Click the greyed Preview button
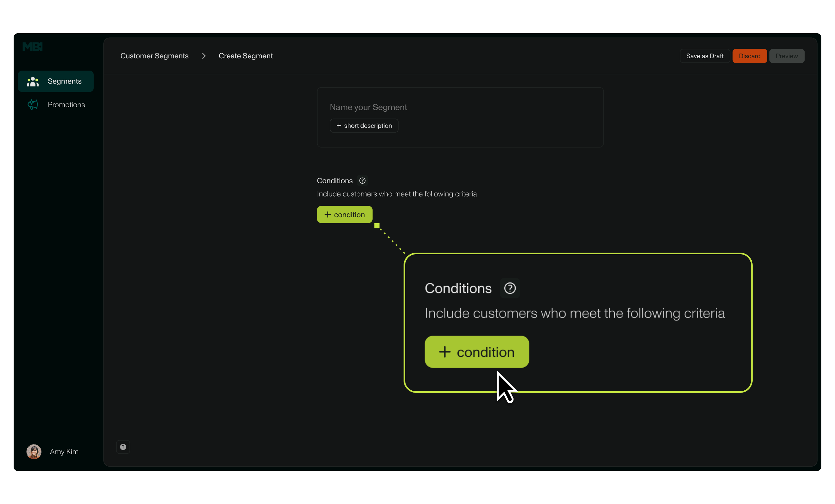This screenshot has width=835, height=504. [787, 56]
